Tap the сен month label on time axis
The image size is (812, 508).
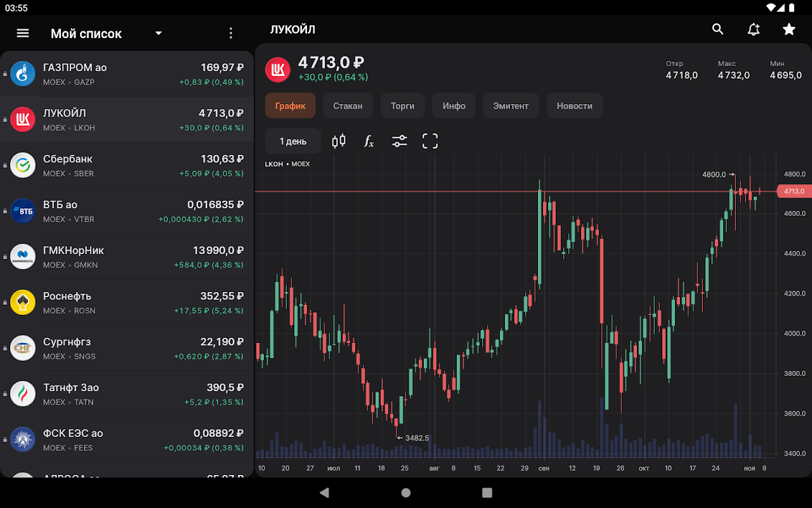[544, 468]
